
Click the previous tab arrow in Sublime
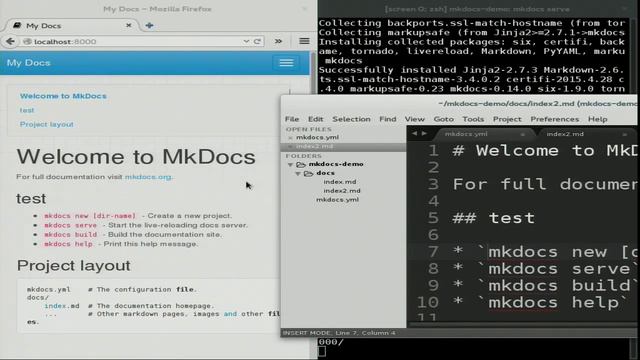tap(415, 133)
